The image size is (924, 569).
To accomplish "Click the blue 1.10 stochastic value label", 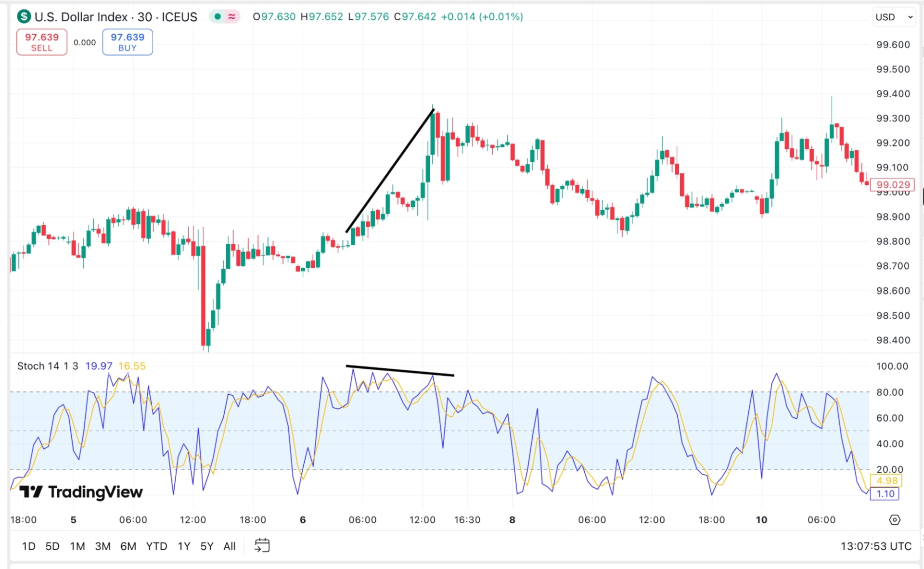I will click(x=885, y=493).
